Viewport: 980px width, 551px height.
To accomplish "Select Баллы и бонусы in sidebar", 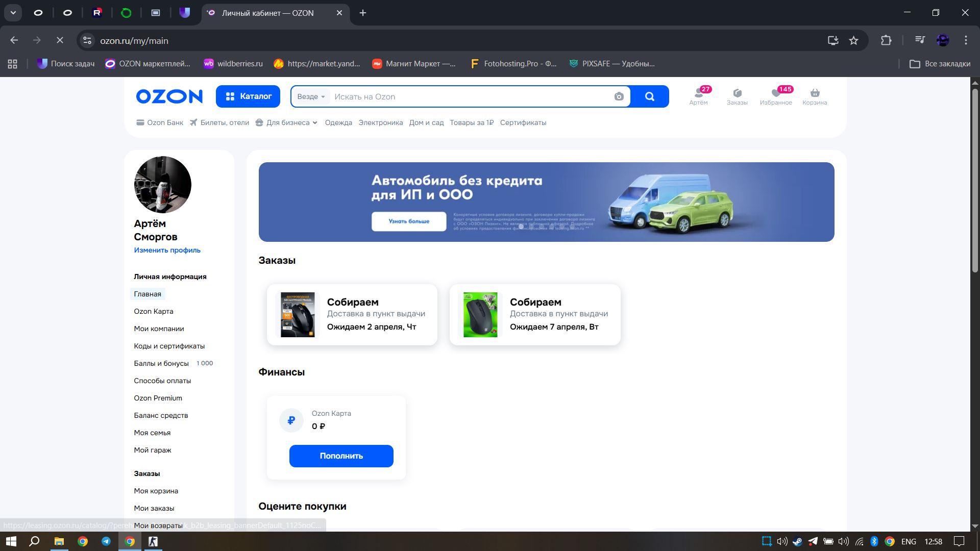I will click(x=161, y=364).
